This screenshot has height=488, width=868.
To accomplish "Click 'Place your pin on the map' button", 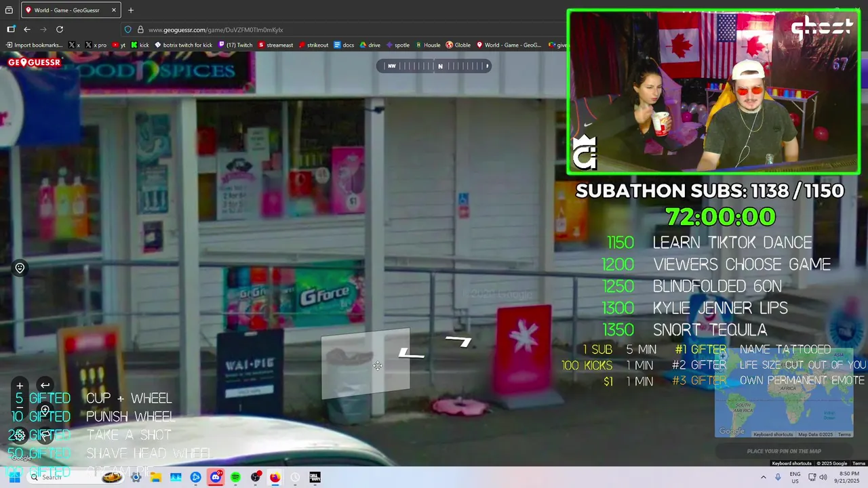I will coord(784,451).
